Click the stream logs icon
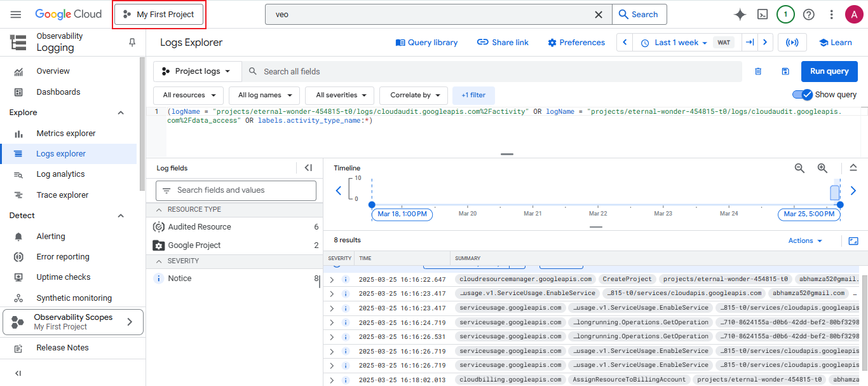 792,43
